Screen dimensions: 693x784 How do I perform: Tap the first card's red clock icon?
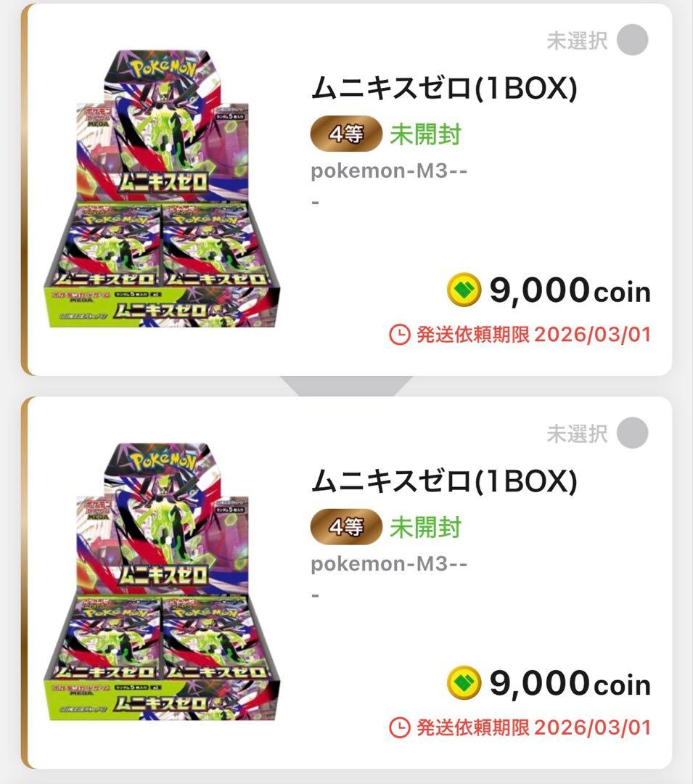pyautogui.click(x=400, y=335)
